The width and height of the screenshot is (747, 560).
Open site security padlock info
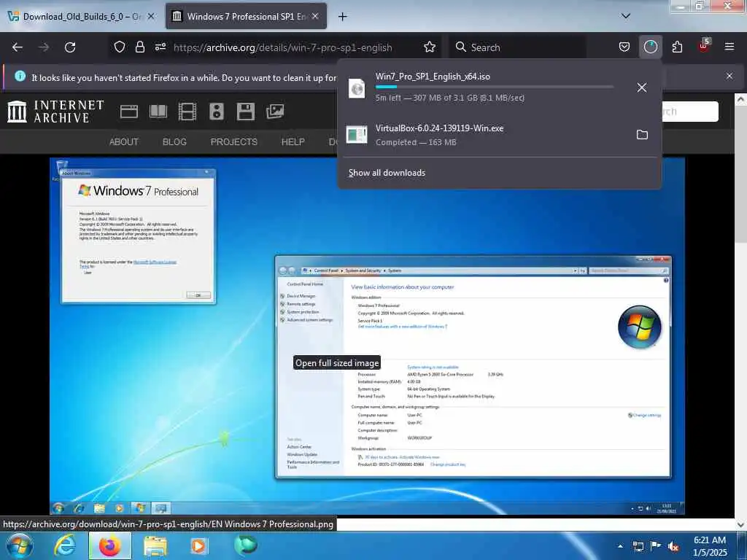pyautogui.click(x=139, y=47)
